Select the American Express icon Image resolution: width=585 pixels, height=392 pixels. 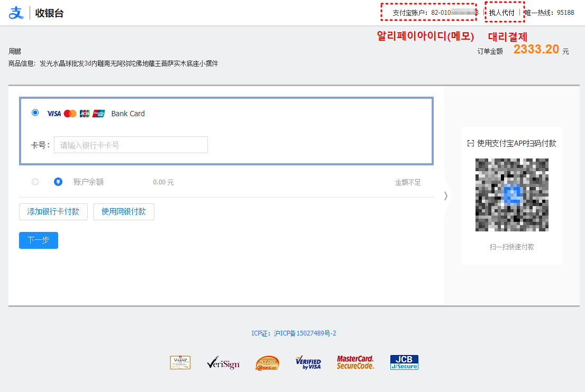tap(98, 113)
